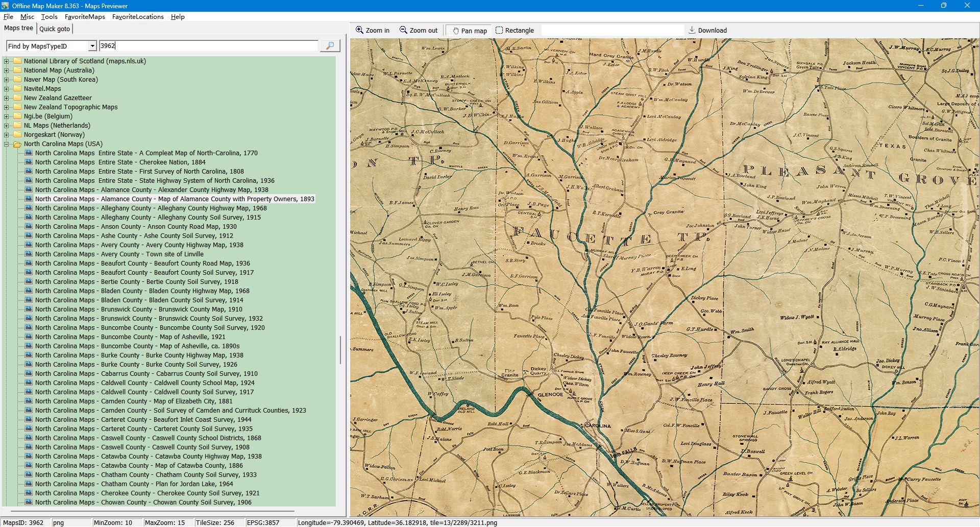The image size is (980, 527).
Task: Click the National Library of Scotland folder icon
Action: 17,61
